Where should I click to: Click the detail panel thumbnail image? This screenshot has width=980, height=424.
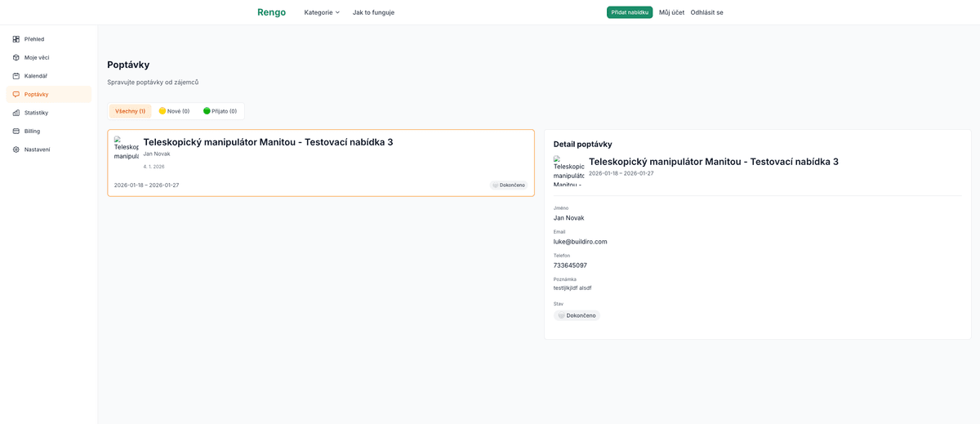pos(568,171)
